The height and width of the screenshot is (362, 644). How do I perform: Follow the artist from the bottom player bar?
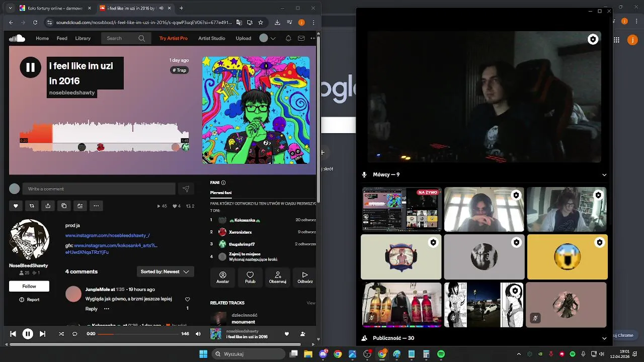coord(302,334)
